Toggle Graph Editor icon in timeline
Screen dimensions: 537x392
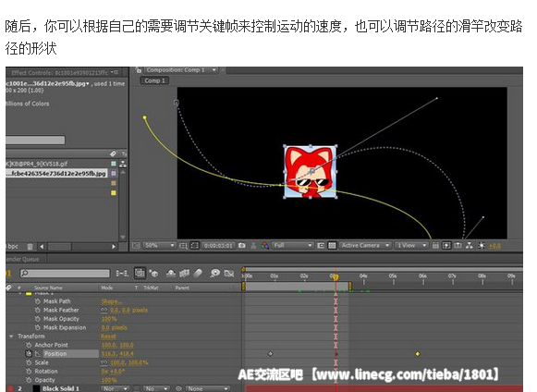[x=229, y=274]
